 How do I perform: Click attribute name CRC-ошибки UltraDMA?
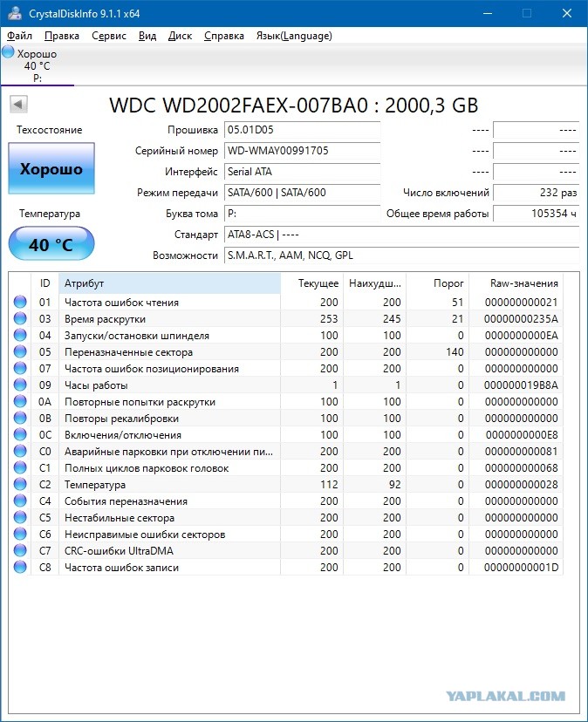(119, 551)
